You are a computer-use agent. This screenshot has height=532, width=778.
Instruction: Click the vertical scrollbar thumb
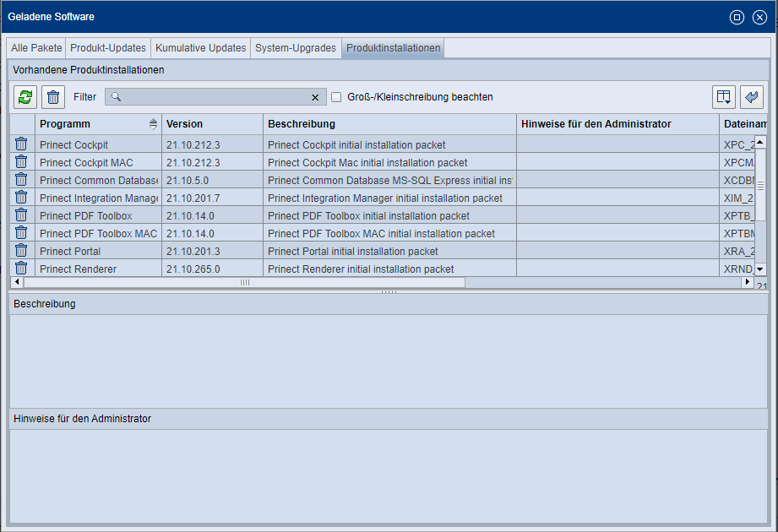pyautogui.click(x=760, y=186)
